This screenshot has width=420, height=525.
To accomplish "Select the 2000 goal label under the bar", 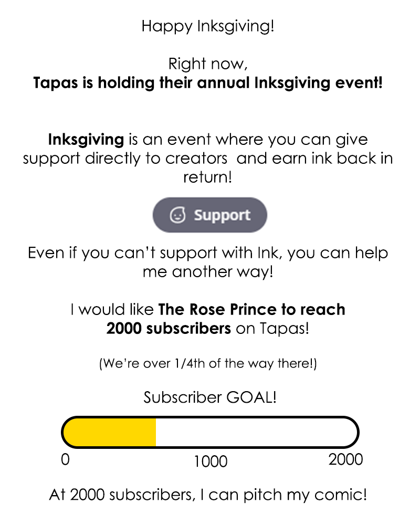I will pyautogui.click(x=345, y=459).
